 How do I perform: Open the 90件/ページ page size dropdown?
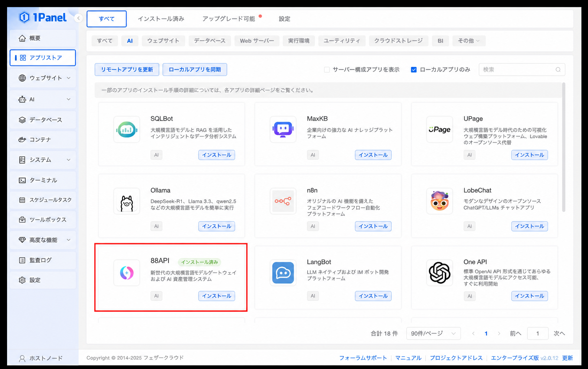point(433,333)
